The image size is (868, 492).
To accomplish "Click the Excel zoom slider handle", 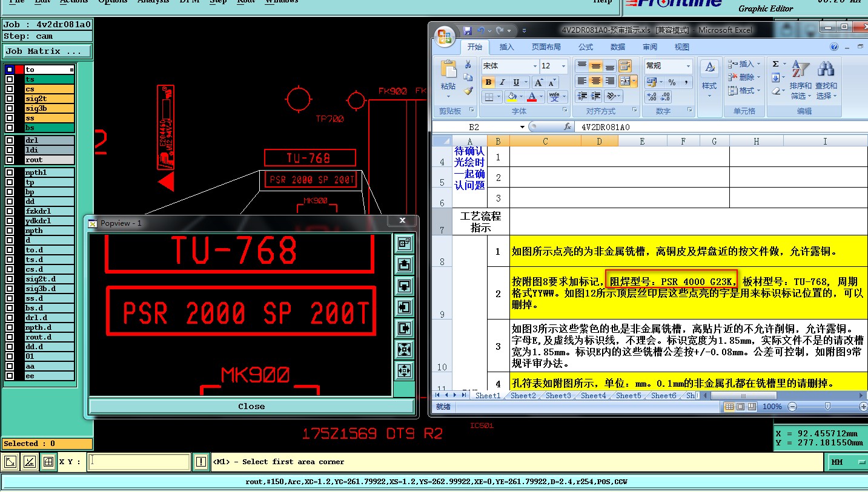I will [x=827, y=407].
